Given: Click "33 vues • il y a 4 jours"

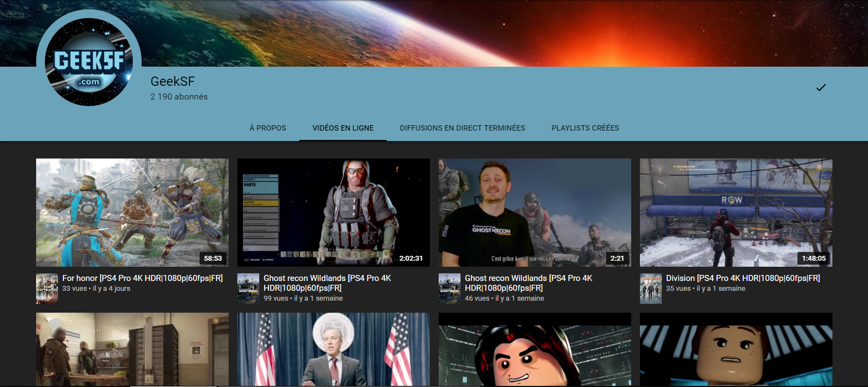Looking at the screenshot, I should pyautogui.click(x=96, y=289).
